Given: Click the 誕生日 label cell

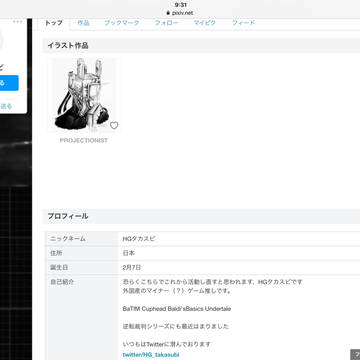Looking at the screenshot, I should [81, 267].
